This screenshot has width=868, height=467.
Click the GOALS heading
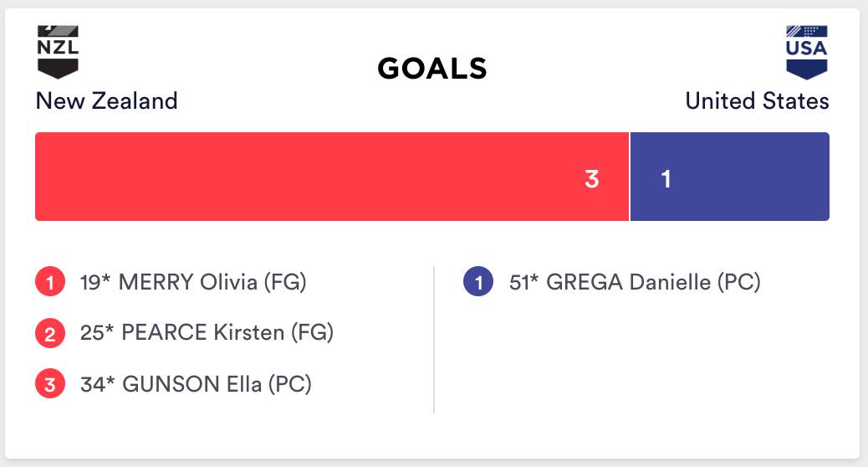(x=432, y=69)
